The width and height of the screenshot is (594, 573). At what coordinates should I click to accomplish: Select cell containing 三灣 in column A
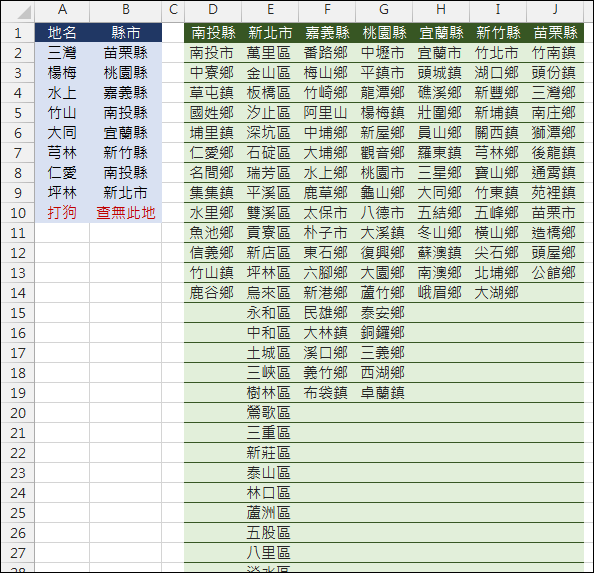pos(62,53)
